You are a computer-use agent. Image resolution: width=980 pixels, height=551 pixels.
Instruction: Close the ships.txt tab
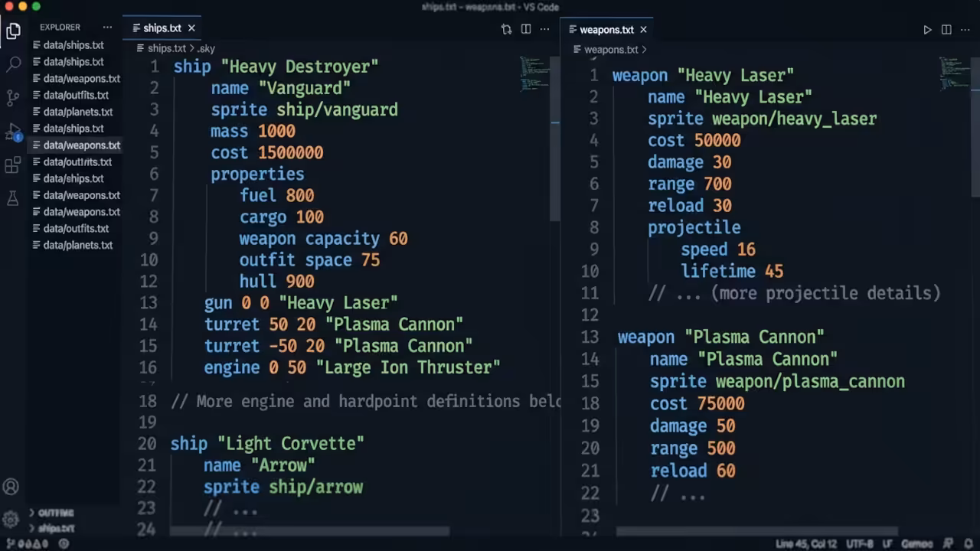click(x=191, y=28)
